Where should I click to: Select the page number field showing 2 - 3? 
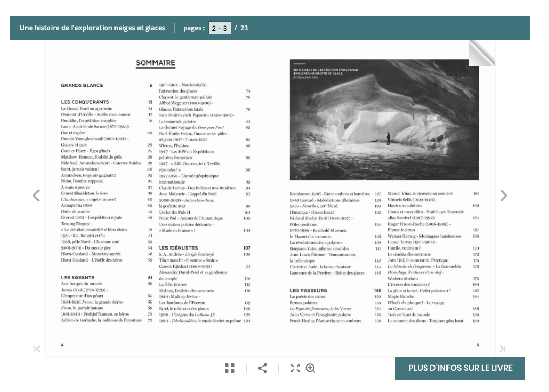(x=219, y=28)
